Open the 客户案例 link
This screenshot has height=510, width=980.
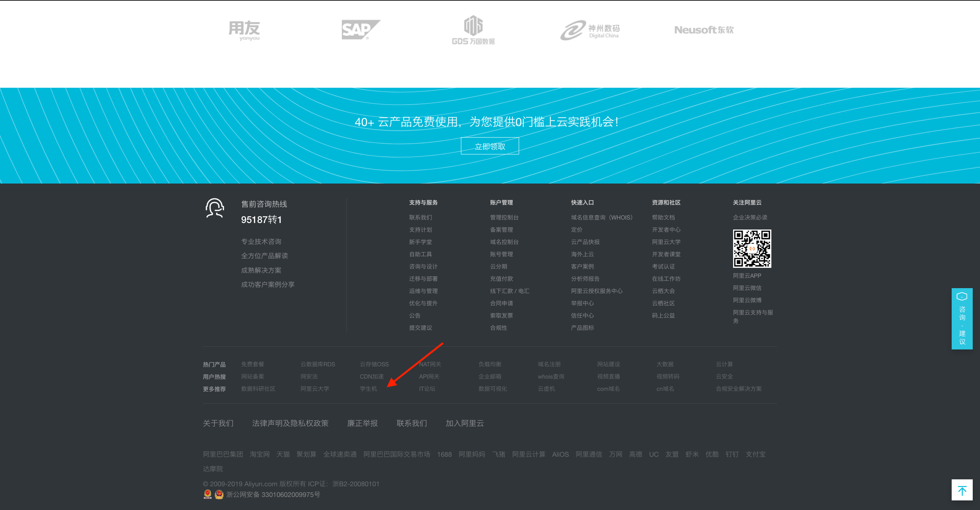[582, 267]
